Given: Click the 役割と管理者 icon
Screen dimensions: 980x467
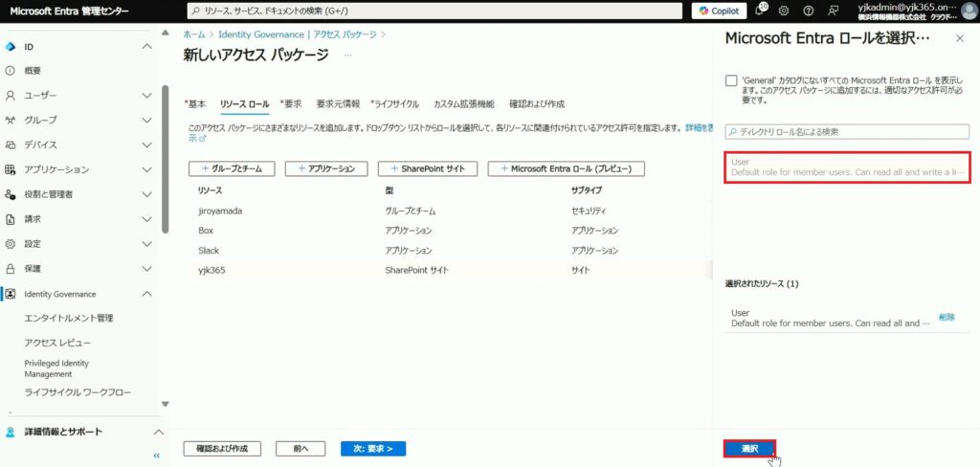Looking at the screenshot, I should (x=10, y=194).
